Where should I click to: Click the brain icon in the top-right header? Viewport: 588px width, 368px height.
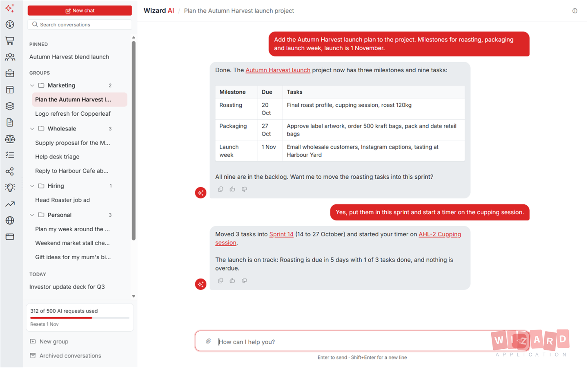[575, 11]
